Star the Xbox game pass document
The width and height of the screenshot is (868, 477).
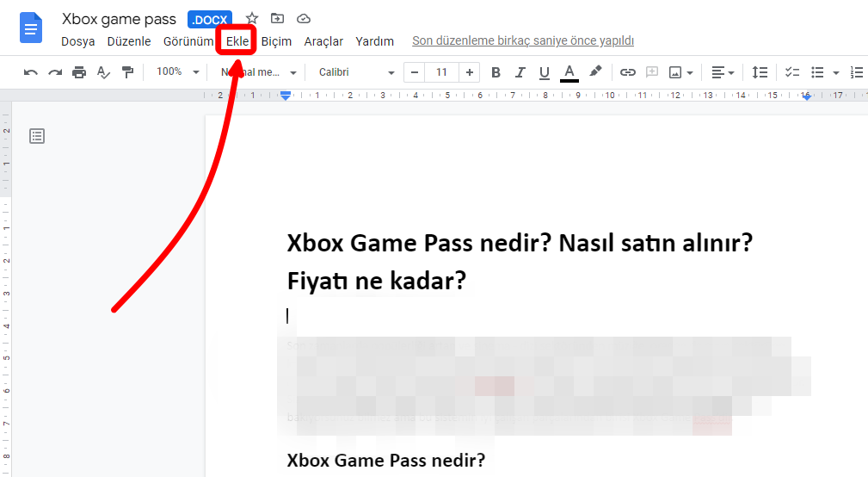(x=252, y=18)
